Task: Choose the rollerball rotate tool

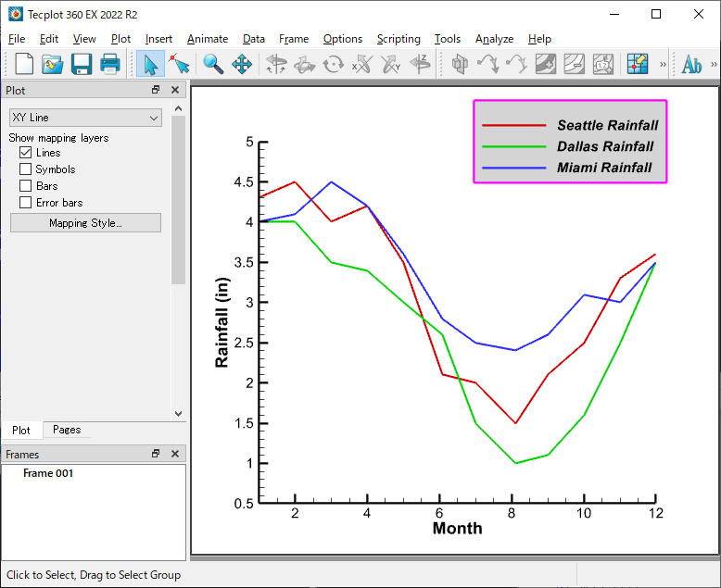Action: 304,64
